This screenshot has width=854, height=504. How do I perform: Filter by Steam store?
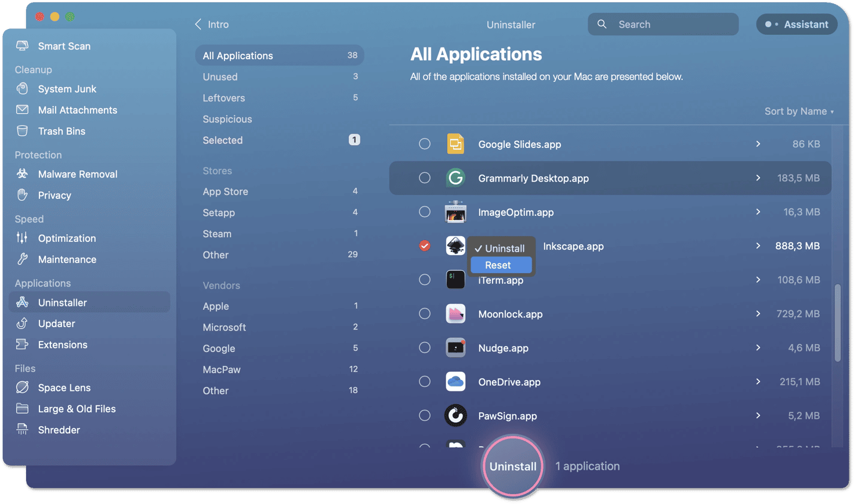click(280, 234)
